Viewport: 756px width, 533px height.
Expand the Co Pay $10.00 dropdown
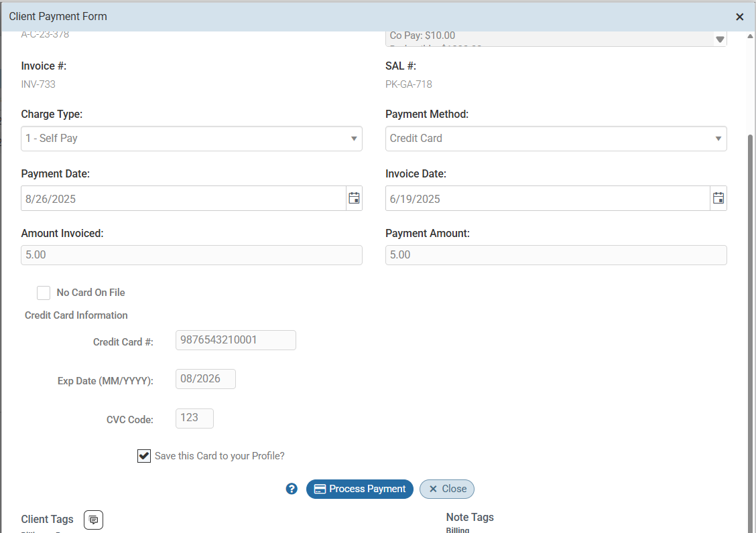(720, 37)
